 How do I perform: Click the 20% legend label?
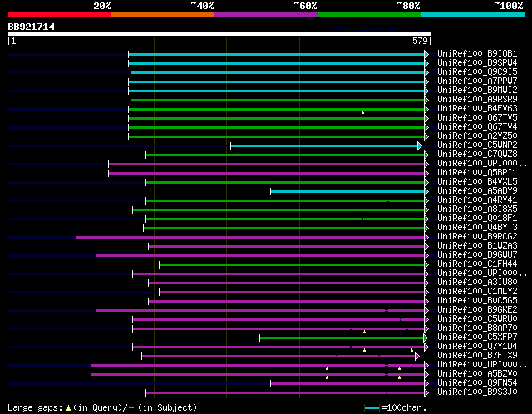pyautogui.click(x=102, y=6)
